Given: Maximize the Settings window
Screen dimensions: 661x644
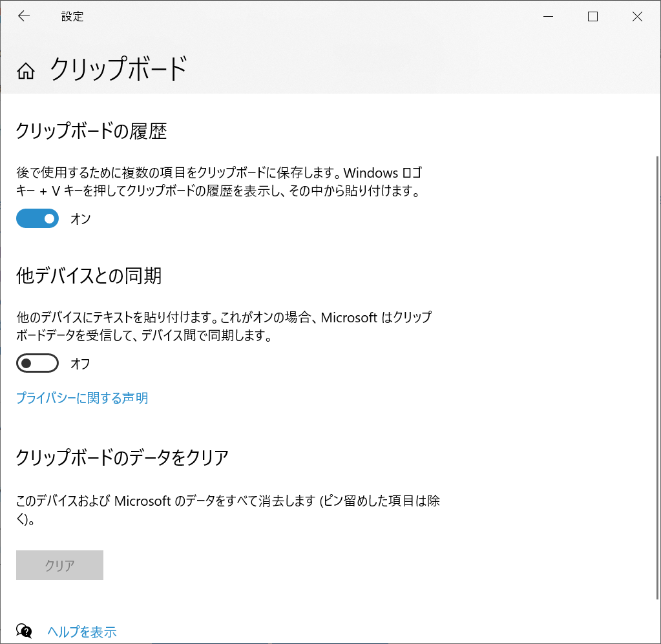Looking at the screenshot, I should pos(593,16).
